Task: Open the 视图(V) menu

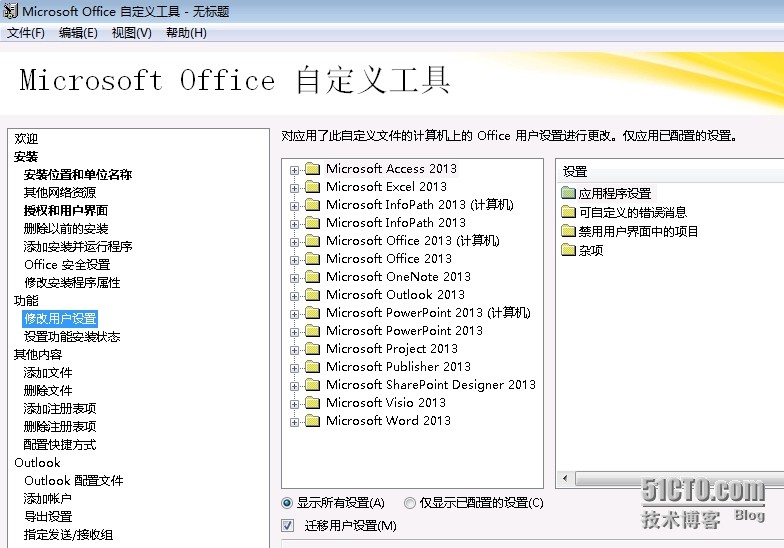Action: coord(132,33)
